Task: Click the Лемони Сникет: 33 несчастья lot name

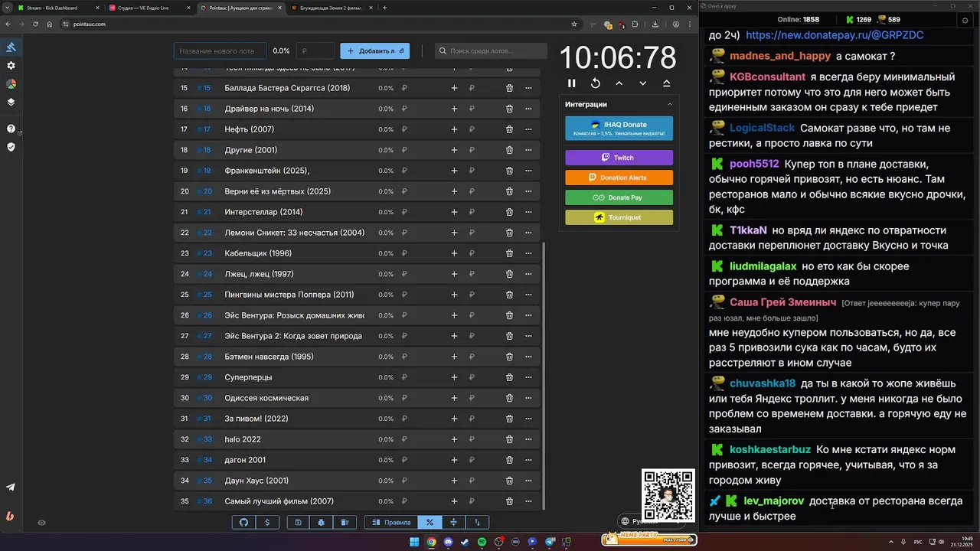Action: pos(294,233)
